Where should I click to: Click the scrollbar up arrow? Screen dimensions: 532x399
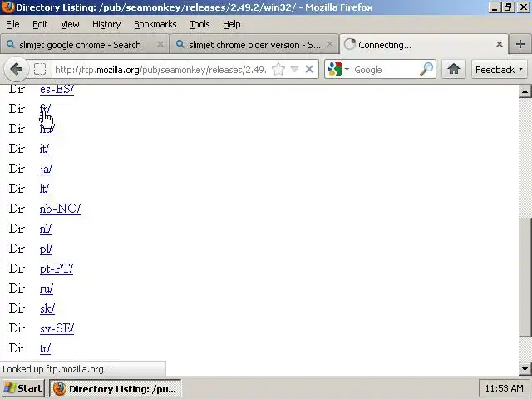coord(525,91)
